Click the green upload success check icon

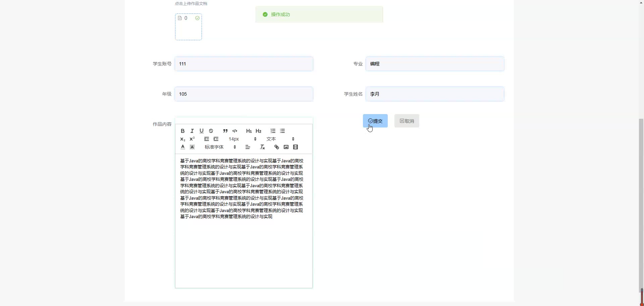[198, 18]
